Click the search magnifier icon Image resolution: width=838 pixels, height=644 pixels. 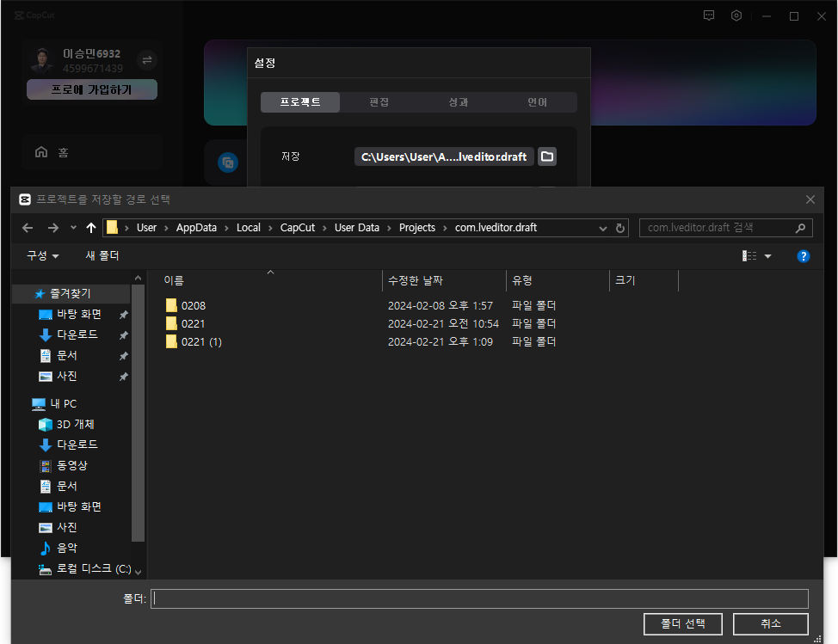click(800, 228)
